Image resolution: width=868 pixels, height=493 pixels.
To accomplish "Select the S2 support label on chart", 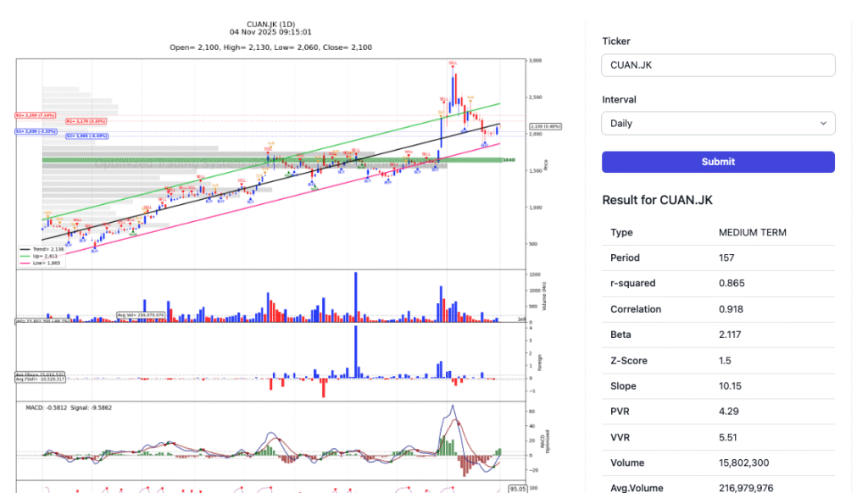I will coord(86,136).
